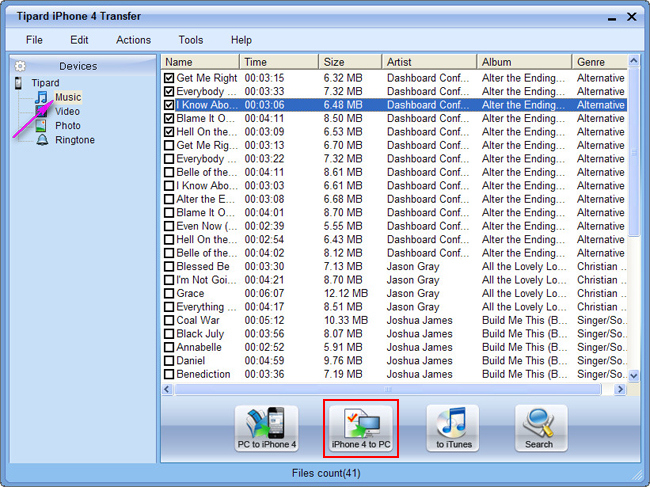Open the Tools menu
This screenshot has height=487, width=650.
[191, 40]
